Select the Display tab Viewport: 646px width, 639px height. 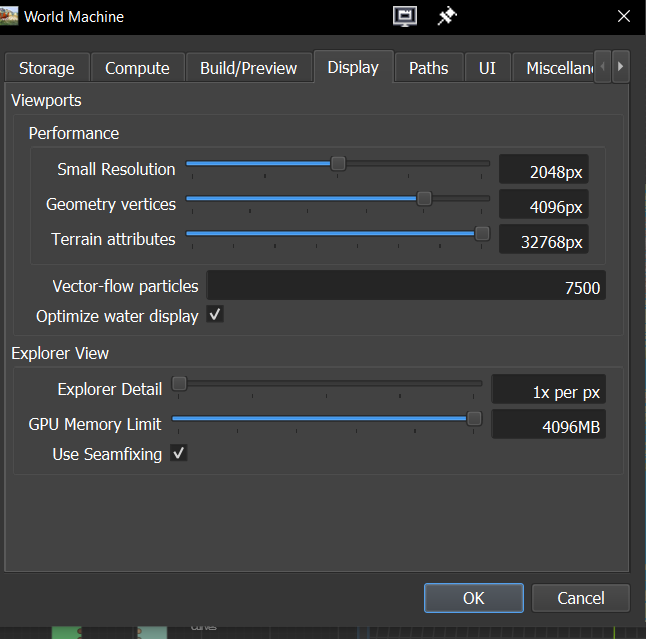(x=353, y=67)
